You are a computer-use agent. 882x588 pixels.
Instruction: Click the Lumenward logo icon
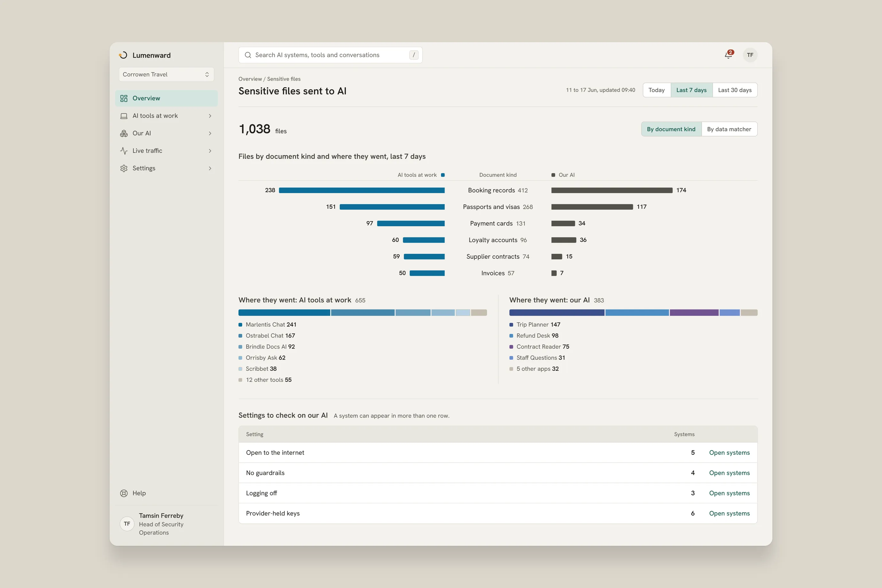click(123, 55)
